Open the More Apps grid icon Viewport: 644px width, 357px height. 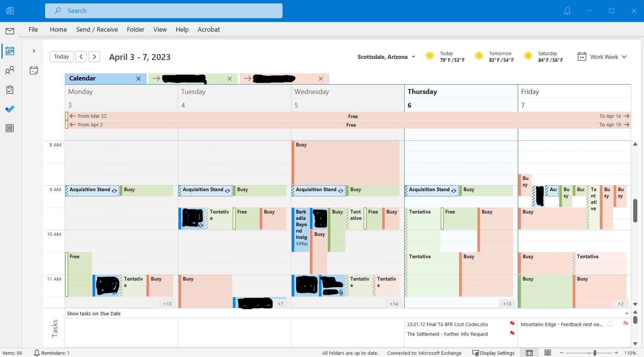pyautogui.click(x=10, y=128)
